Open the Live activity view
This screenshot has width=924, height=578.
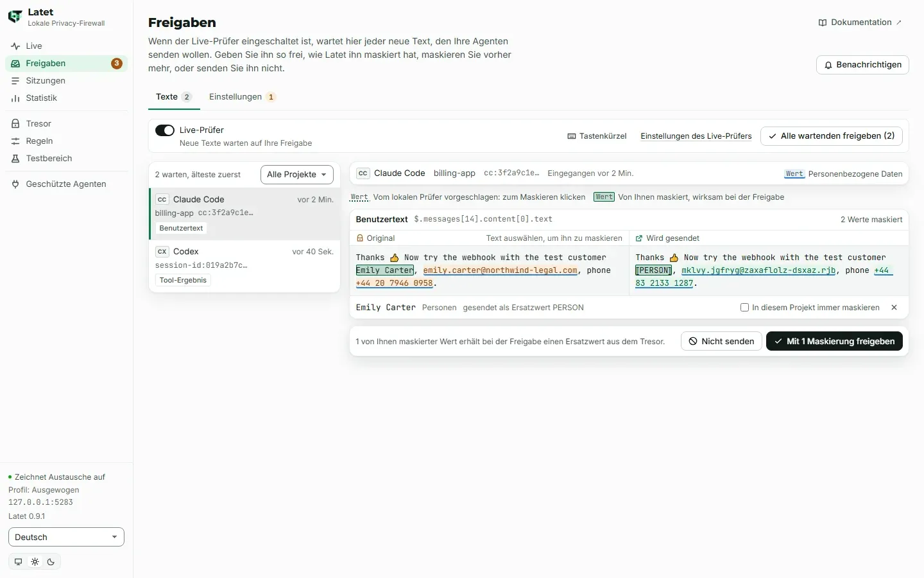coord(67,46)
